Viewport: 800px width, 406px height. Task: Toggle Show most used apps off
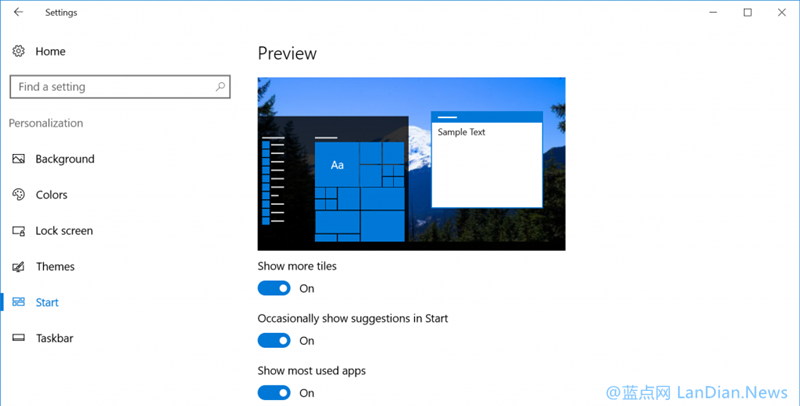pyautogui.click(x=274, y=393)
